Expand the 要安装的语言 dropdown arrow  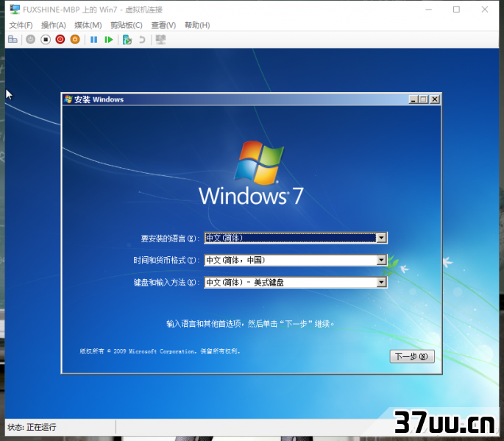(x=381, y=238)
